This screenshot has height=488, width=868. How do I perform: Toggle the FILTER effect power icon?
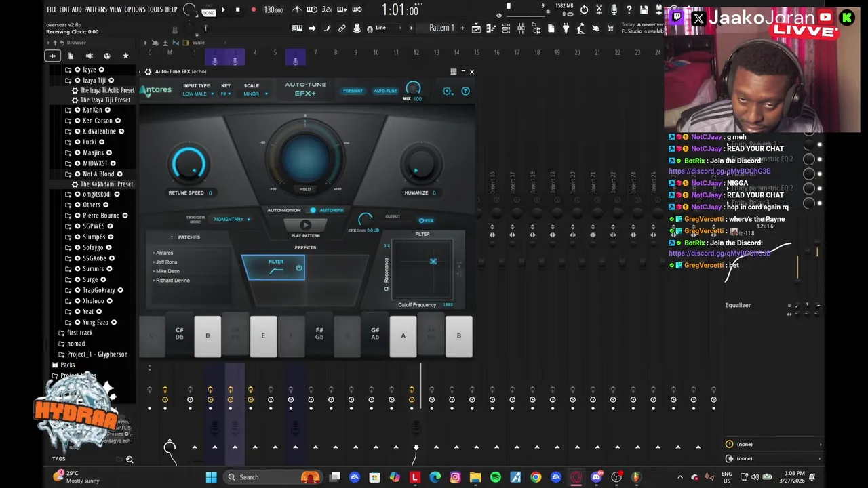point(299,268)
